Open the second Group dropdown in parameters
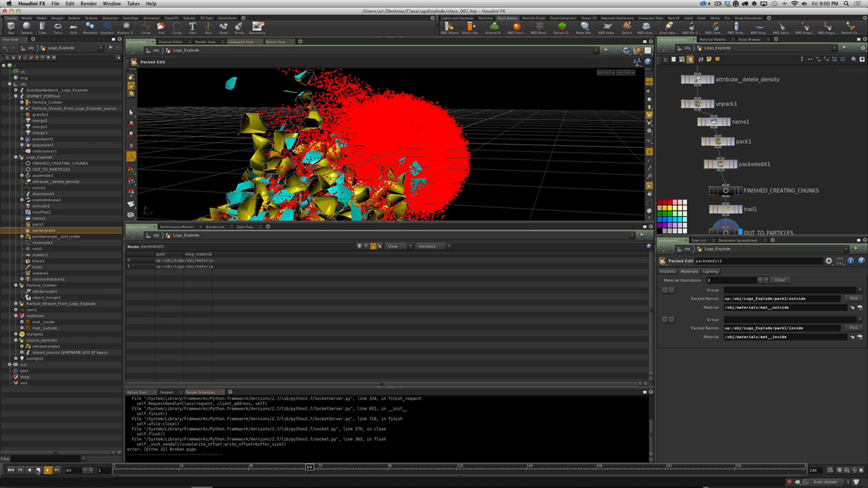 (860, 320)
